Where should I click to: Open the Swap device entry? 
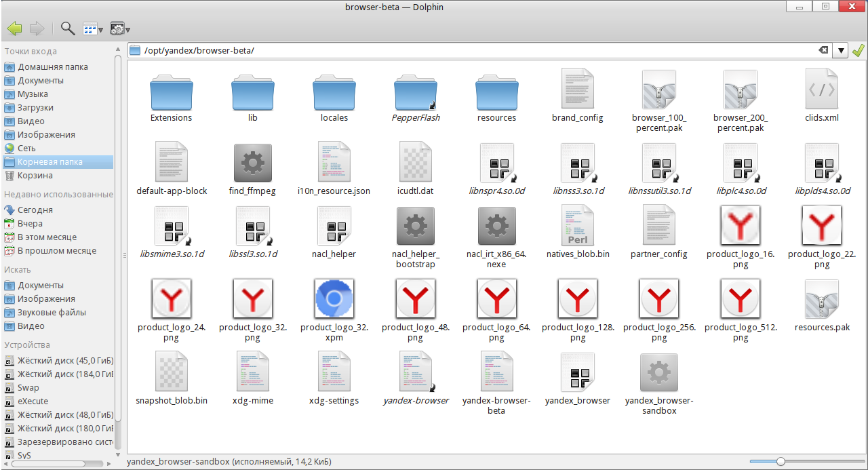pyautogui.click(x=28, y=388)
